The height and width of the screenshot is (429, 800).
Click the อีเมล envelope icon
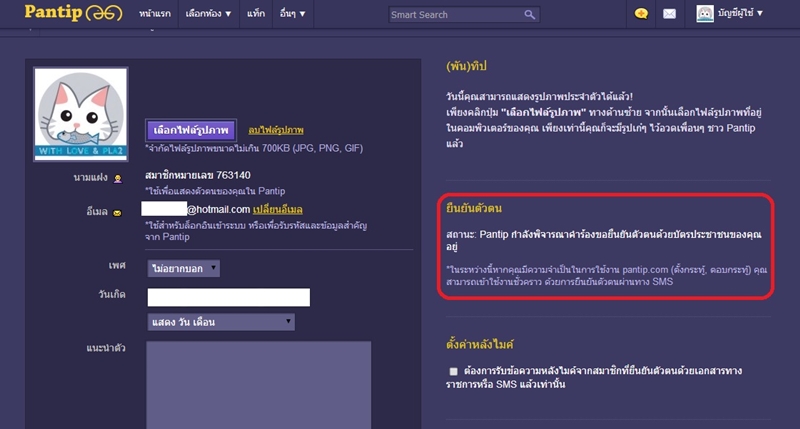(117, 213)
